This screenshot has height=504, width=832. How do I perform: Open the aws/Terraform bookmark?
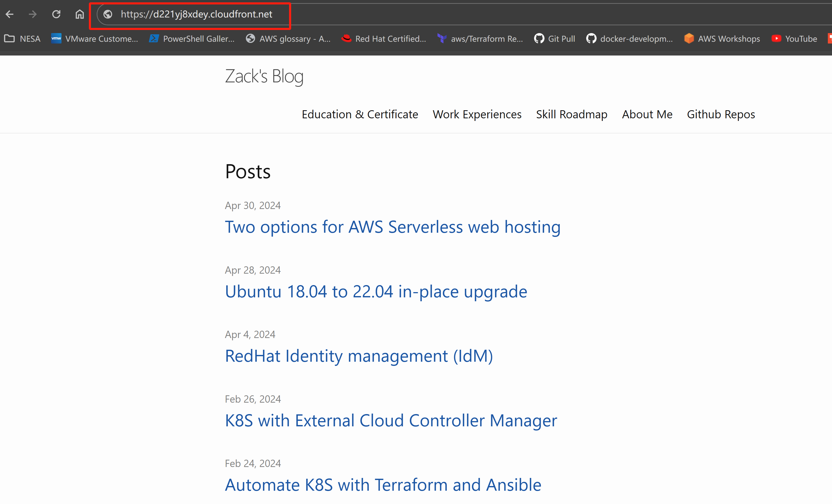point(480,39)
